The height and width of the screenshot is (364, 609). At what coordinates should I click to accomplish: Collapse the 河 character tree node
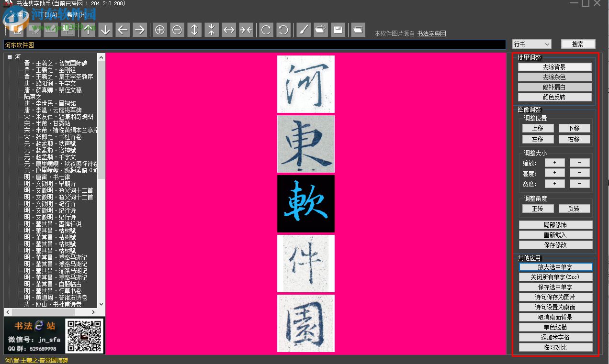[x=9, y=56]
